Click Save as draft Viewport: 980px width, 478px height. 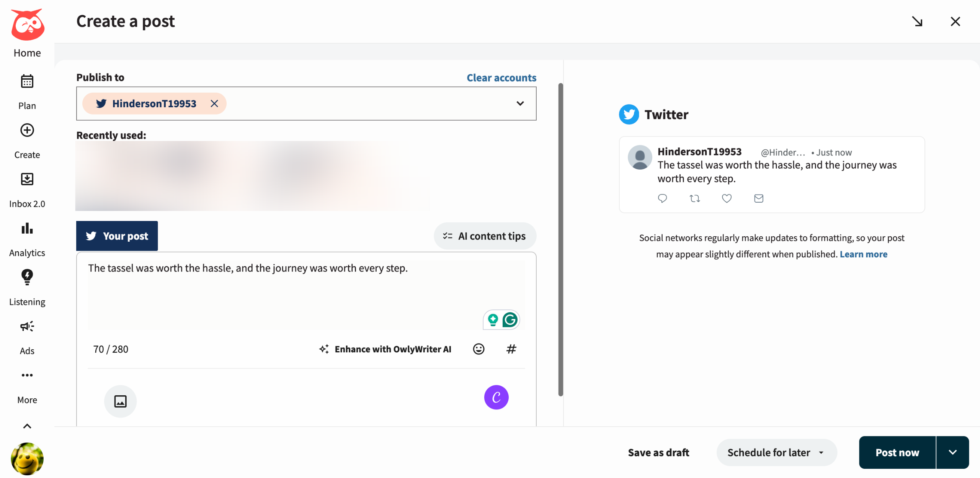pos(658,452)
